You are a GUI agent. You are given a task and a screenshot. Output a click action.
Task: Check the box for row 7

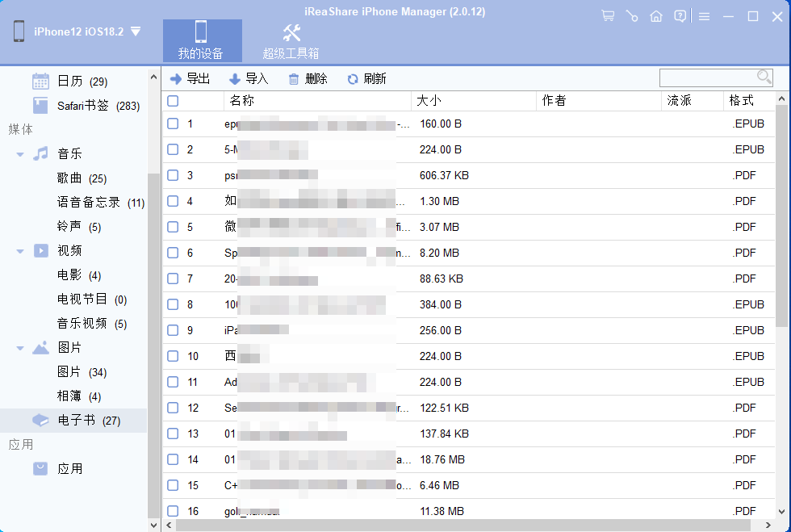pos(173,279)
